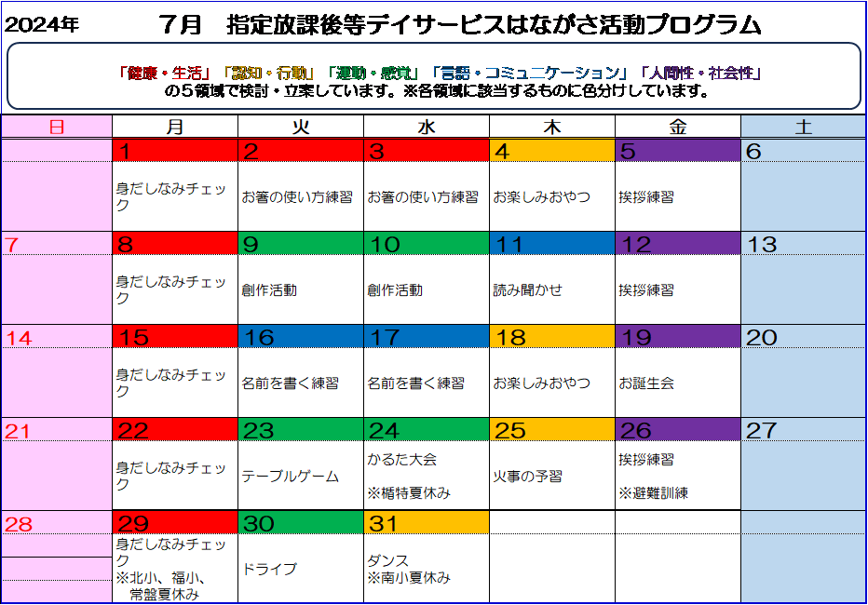
Task: Select the orange date cell 18
Action: (551, 337)
